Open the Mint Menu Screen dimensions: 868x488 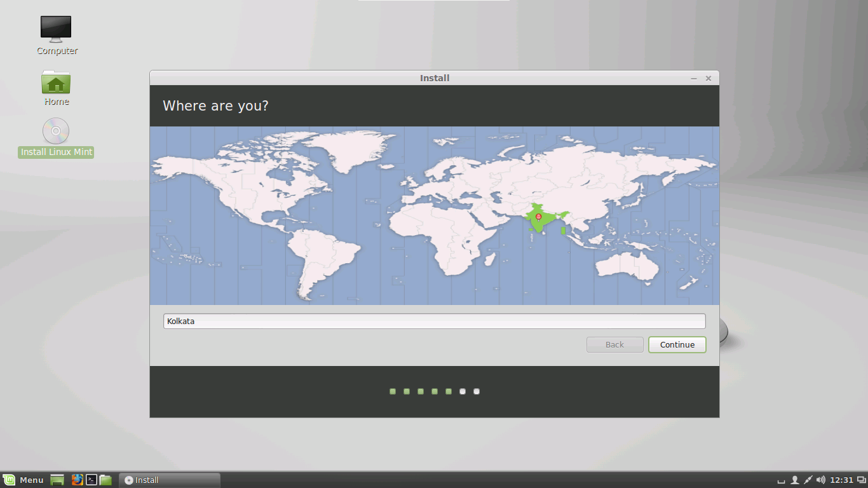pyautogui.click(x=24, y=480)
